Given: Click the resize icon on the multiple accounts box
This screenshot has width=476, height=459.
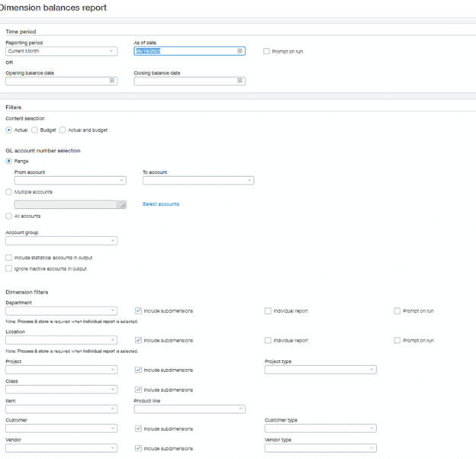Looking at the screenshot, I should click(x=121, y=204).
